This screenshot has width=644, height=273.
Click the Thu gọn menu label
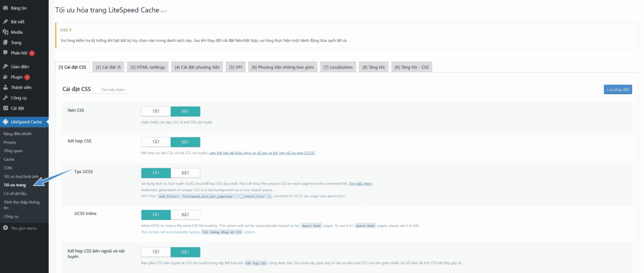tap(24, 228)
